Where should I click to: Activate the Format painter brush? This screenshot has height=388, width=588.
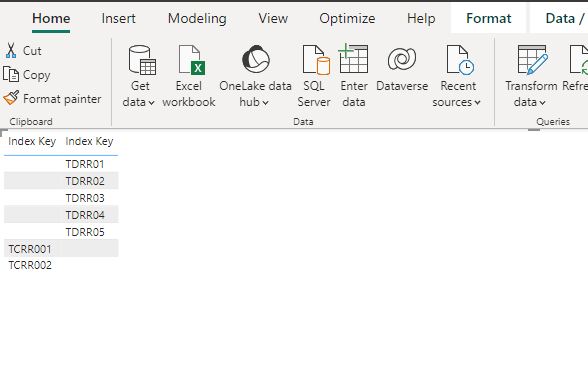tap(11, 98)
